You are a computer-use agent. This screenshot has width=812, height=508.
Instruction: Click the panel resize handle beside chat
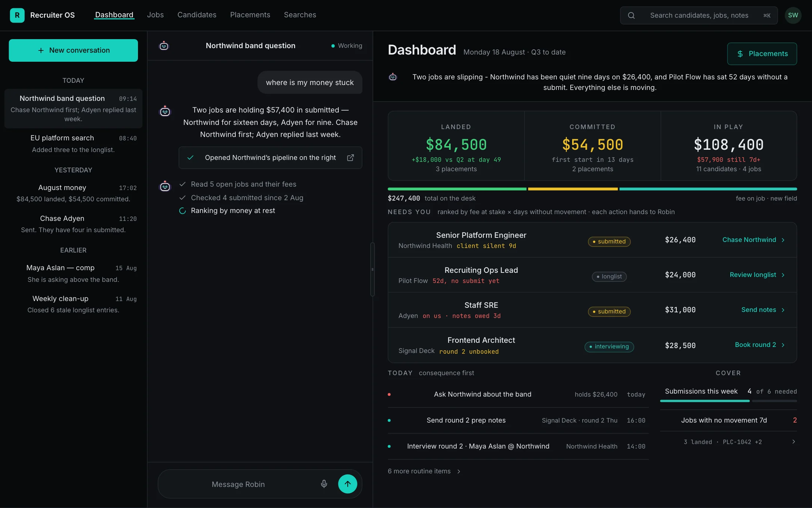pyautogui.click(x=373, y=269)
